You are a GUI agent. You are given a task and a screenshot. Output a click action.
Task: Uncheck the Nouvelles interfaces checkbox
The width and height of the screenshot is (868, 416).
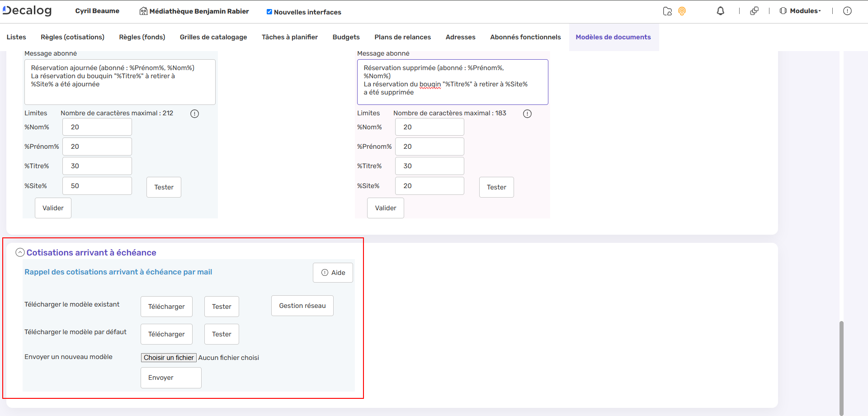[269, 12]
